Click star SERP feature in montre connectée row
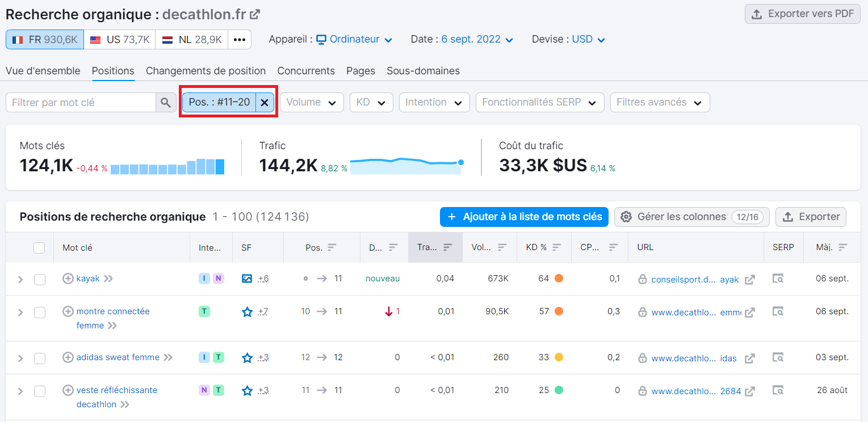868x422 pixels. [247, 311]
